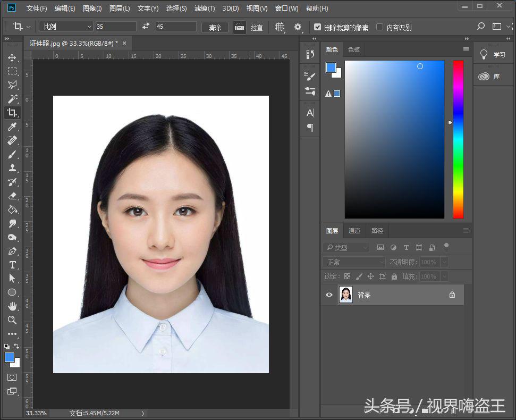
Task: Open the Character panel icon
Action: pos(310,113)
